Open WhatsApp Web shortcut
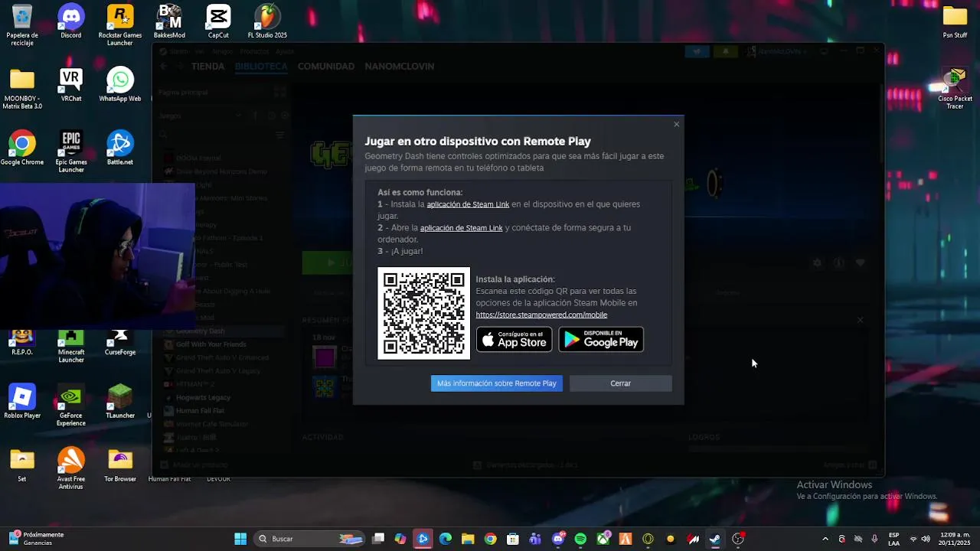The image size is (980, 551). (120, 85)
